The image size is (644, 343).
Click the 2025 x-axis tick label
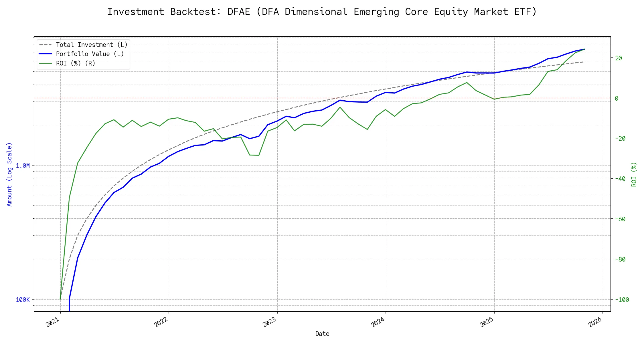tap(487, 322)
